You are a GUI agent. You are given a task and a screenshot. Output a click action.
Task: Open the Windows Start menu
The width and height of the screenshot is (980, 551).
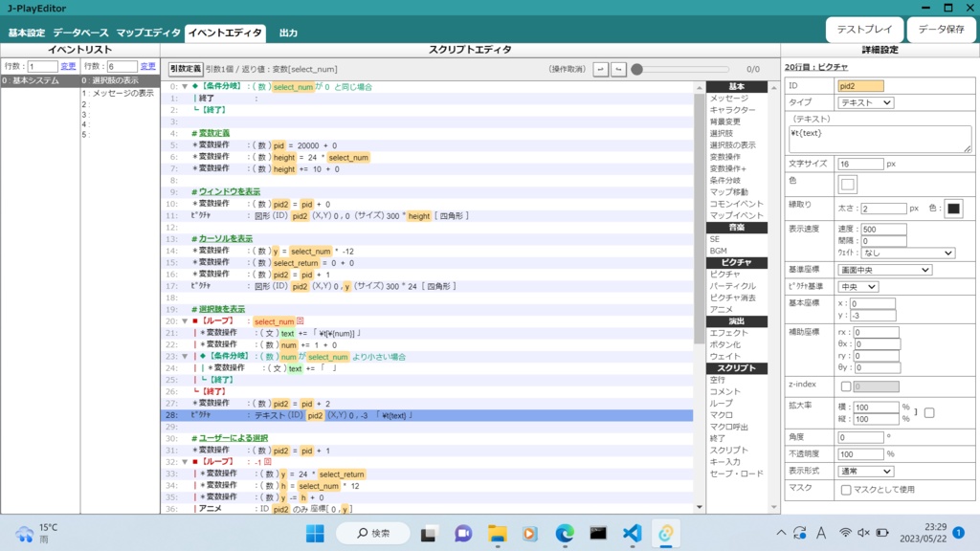click(x=316, y=532)
